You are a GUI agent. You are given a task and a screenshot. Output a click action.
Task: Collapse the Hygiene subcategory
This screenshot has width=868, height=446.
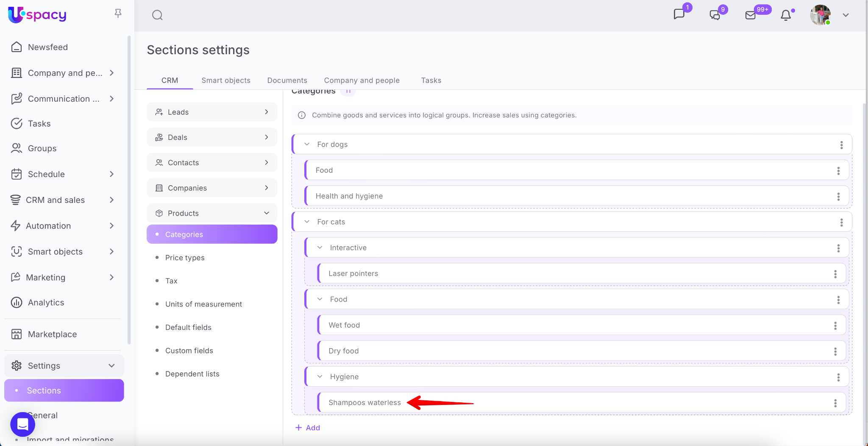tap(320, 377)
